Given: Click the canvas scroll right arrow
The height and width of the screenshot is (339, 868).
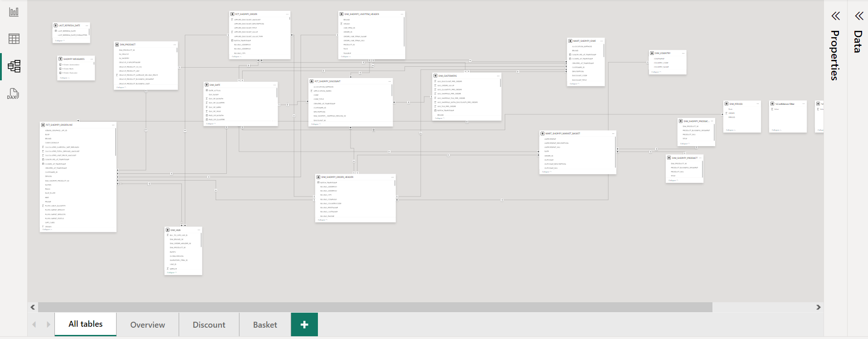Looking at the screenshot, I should coord(819,307).
